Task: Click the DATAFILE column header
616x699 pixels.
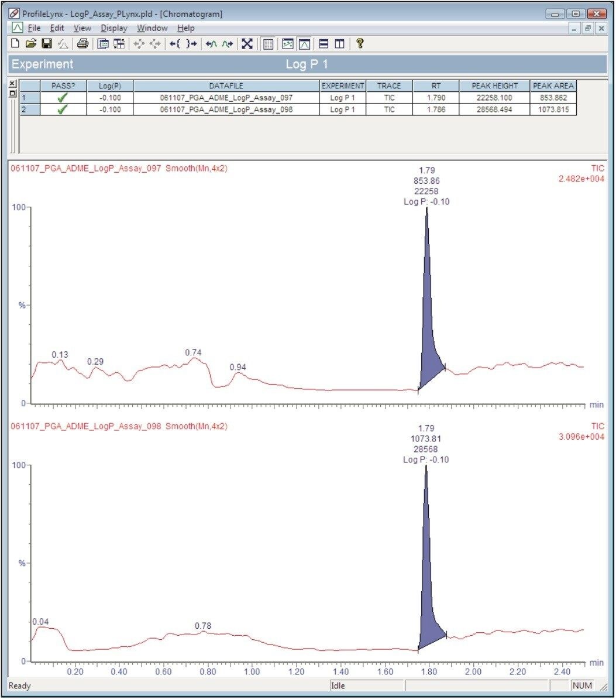Action: point(226,85)
